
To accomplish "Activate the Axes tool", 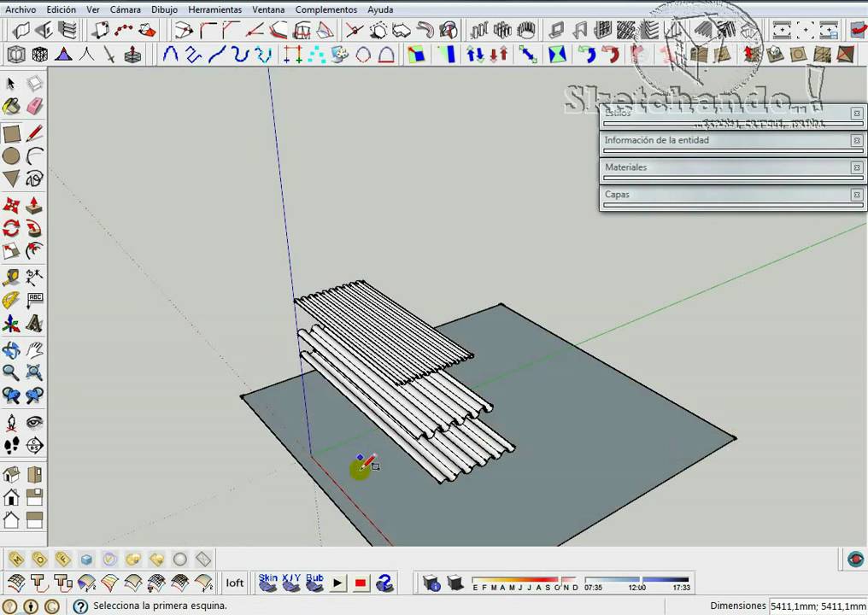I will [11, 323].
